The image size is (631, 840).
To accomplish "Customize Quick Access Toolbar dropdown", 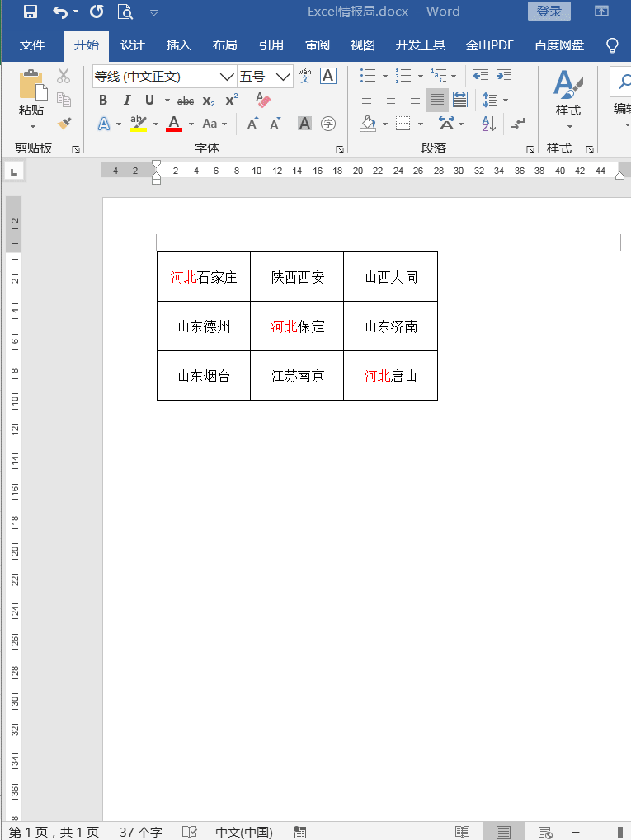I will coord(154,12).
